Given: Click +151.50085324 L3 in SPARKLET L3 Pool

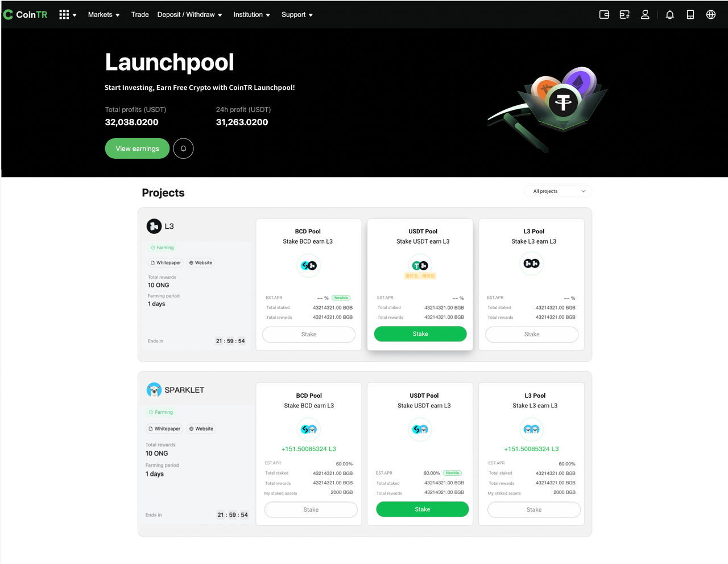Looking at the screenshot, I should pyautogui.click(x=532, y=449).
